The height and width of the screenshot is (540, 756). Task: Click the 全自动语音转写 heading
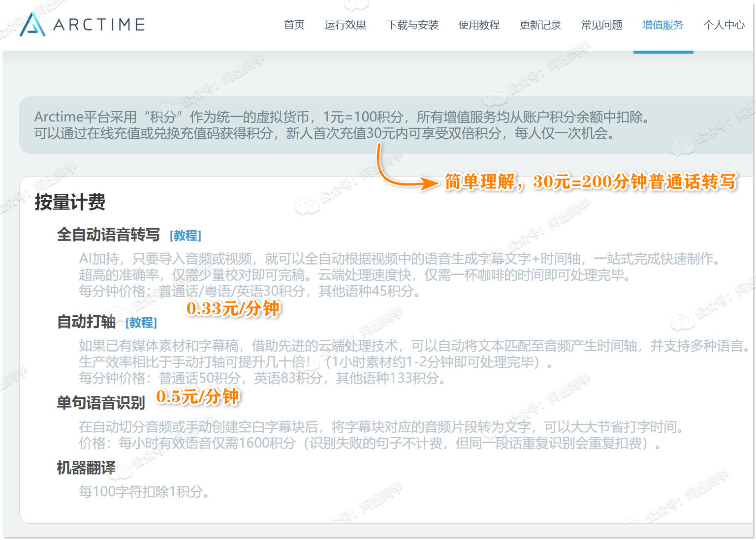pos(108,235)
